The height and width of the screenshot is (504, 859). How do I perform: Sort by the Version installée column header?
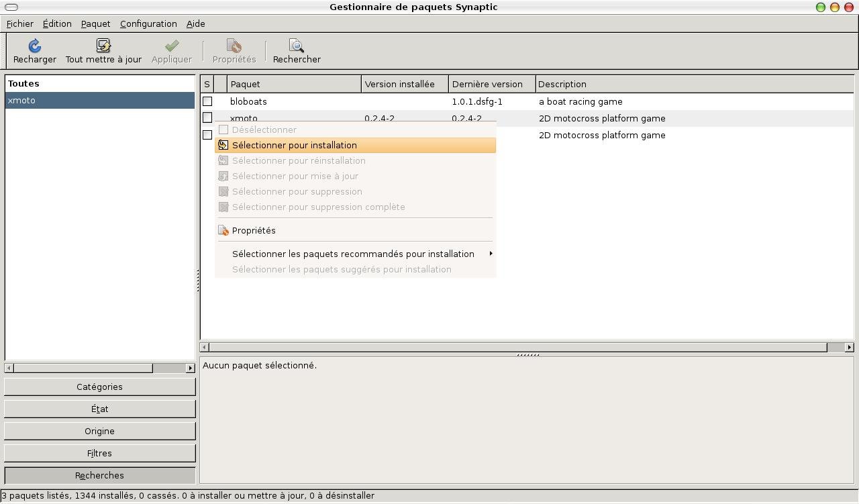pos(405,84)
